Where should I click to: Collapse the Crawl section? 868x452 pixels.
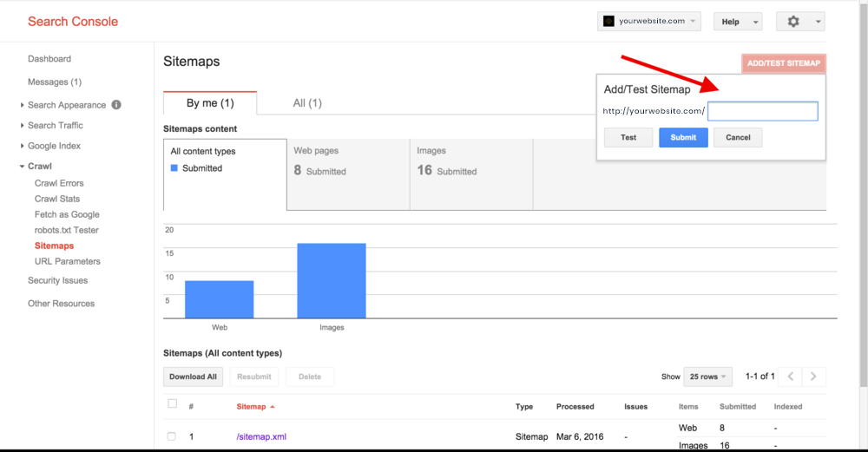tap(23, 167)
